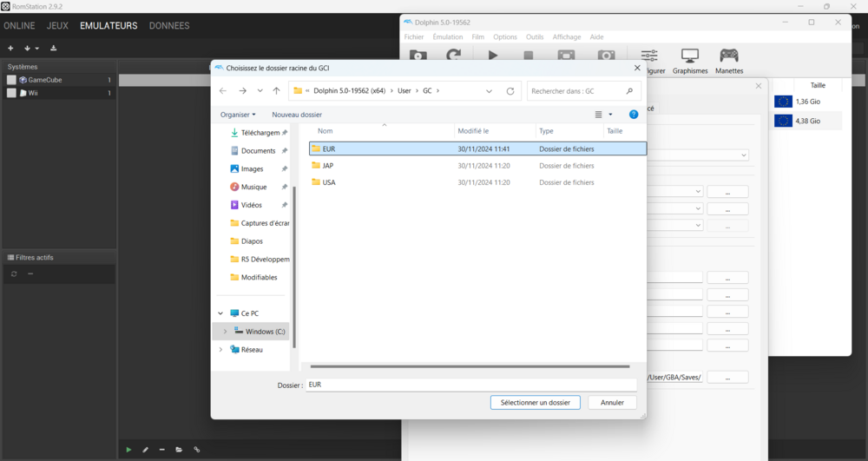Click the Annuler button
The height and width of the screenshot is (461, 868).
tap(612, 403)
